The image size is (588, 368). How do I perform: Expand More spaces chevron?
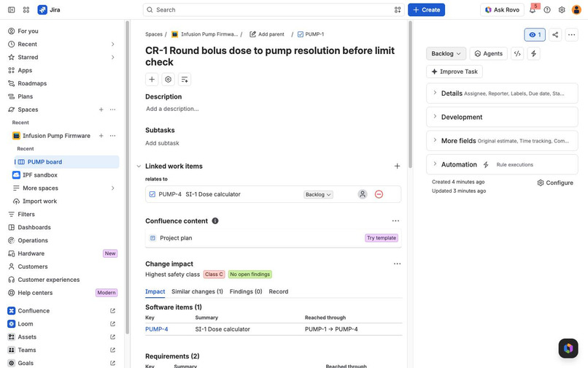coord(112,188)
